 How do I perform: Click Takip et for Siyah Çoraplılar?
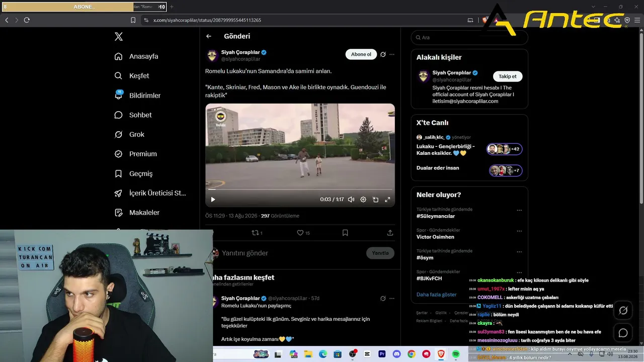[x=507, y=76]
